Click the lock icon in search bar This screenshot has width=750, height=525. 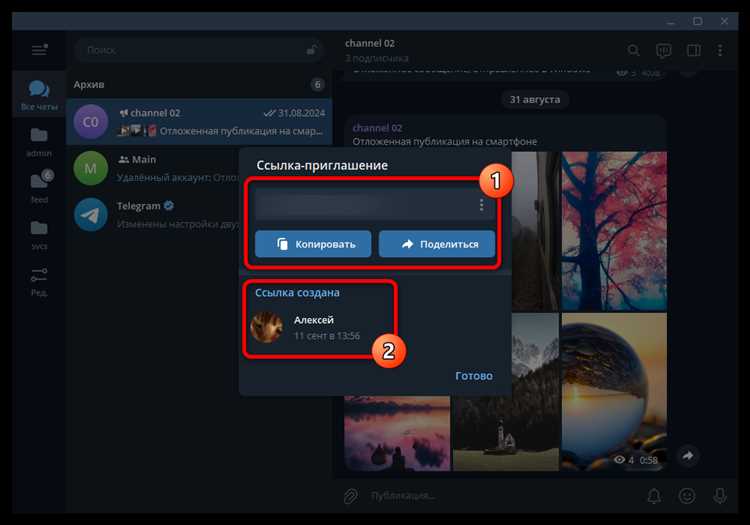311,50
